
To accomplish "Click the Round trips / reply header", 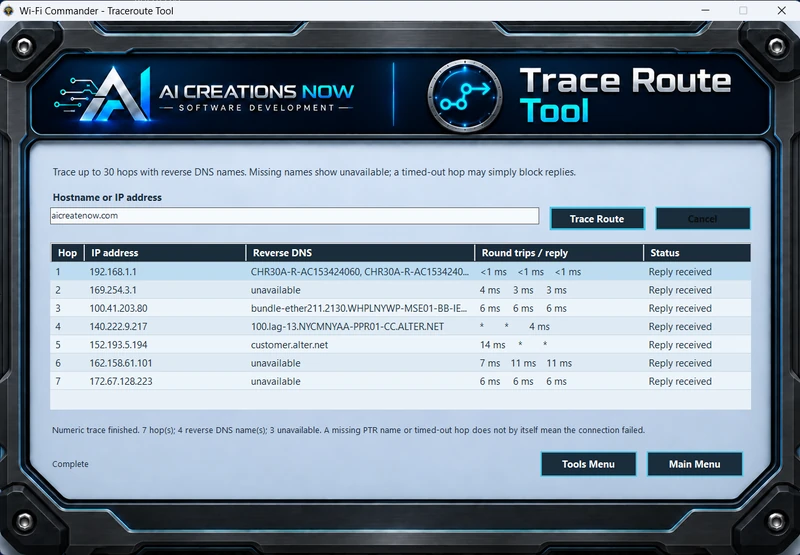I will coord(559,253).
